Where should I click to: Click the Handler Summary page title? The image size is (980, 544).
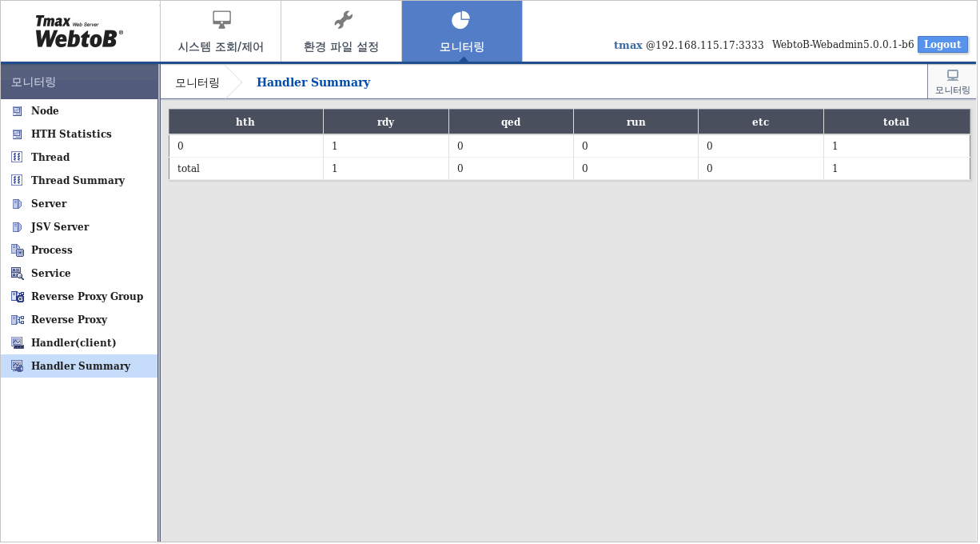pyautogui.click(x=313, y=82)
